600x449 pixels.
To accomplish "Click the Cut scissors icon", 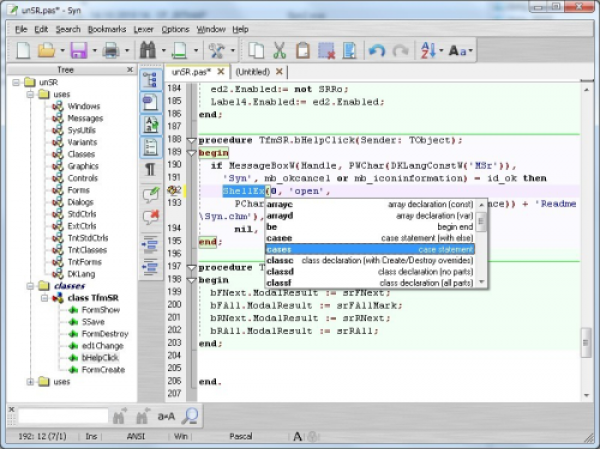I will pos(279,49).
